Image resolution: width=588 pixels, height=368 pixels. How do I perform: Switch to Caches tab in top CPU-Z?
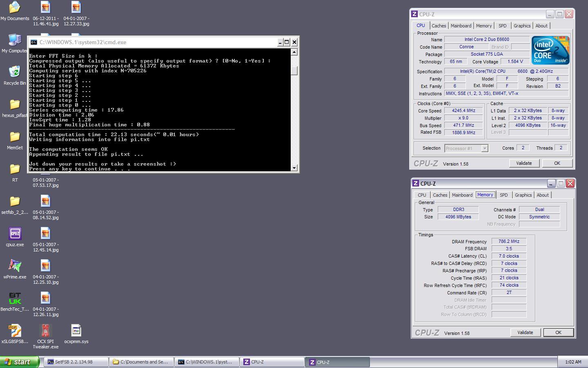[439, 26]
